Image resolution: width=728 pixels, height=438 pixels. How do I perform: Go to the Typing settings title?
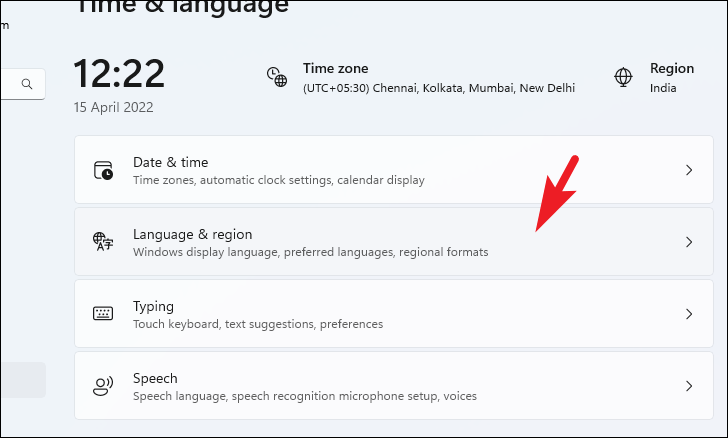point(154,306)
